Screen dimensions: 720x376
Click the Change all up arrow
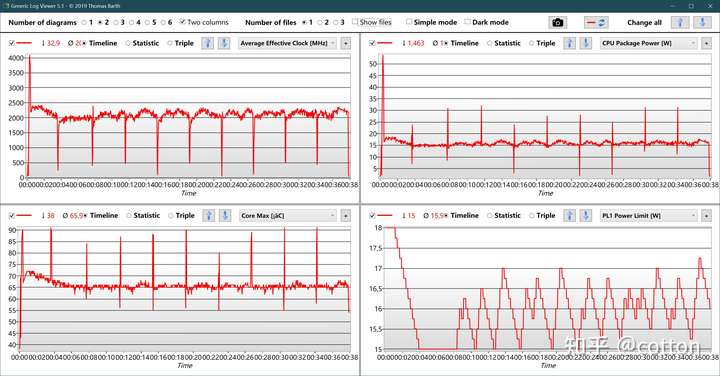coord(681,22)
